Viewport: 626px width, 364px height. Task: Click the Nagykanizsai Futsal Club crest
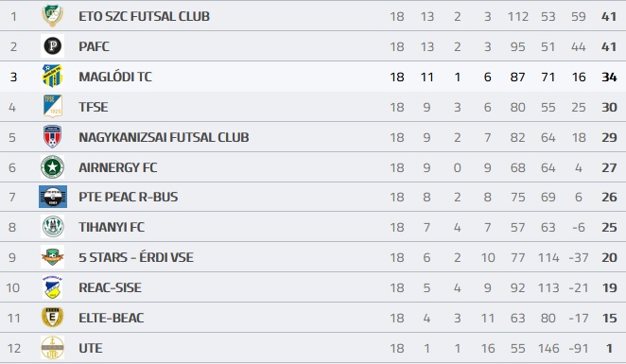click(x=52, y=136)
